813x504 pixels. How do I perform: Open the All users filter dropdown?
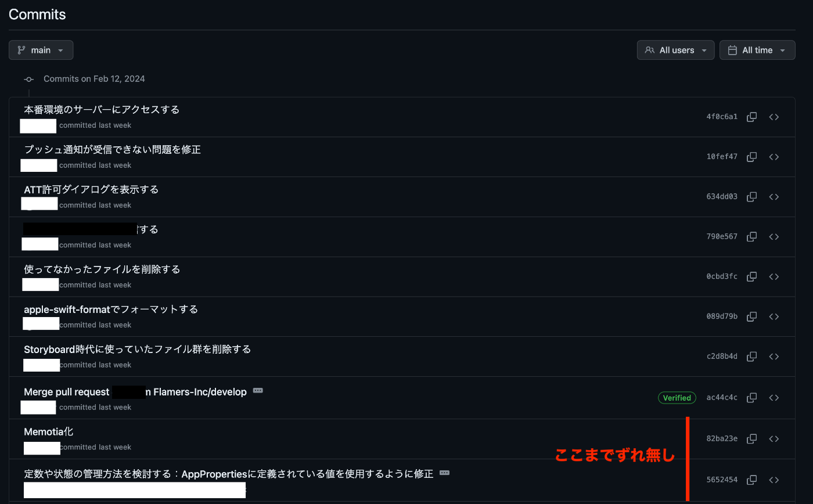[675, 50]
